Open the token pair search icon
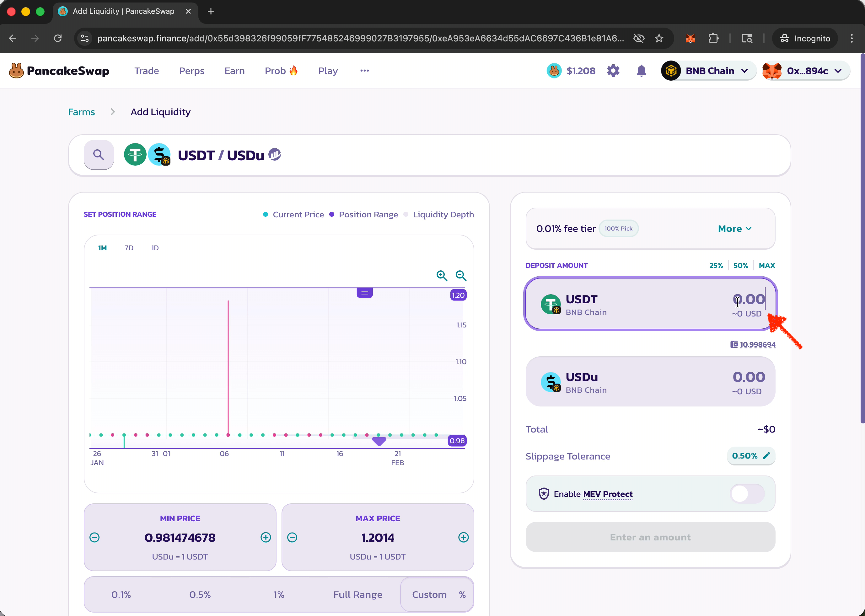This screenshot has height=616, width=865. [99, 155]
